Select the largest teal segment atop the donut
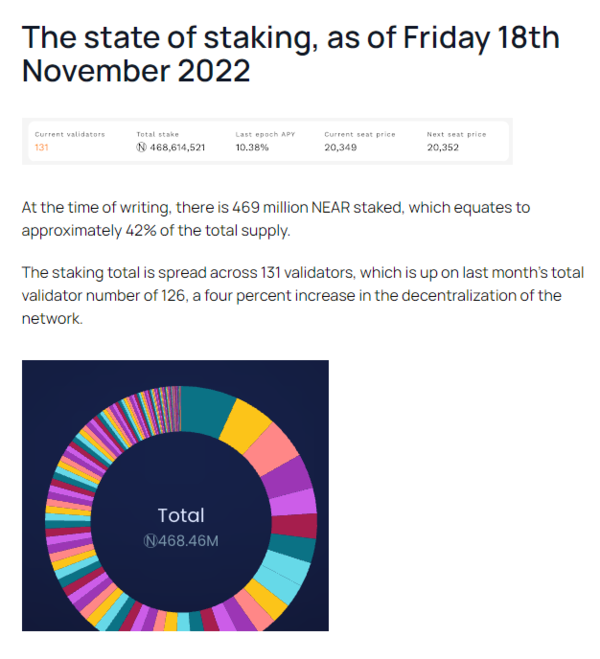600x659 pixels. (x=207, y=410)
